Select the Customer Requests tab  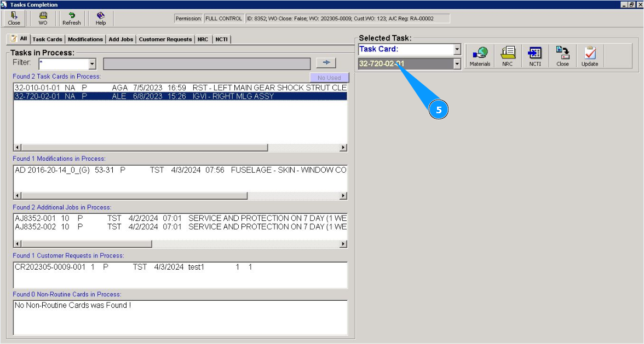pos(165,39)
